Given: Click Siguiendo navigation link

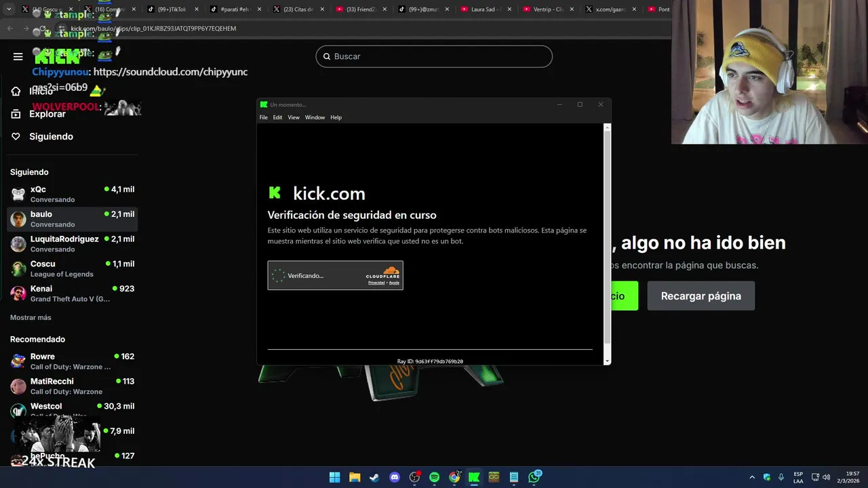Looking at the screenshot, I should coord(51,136).
